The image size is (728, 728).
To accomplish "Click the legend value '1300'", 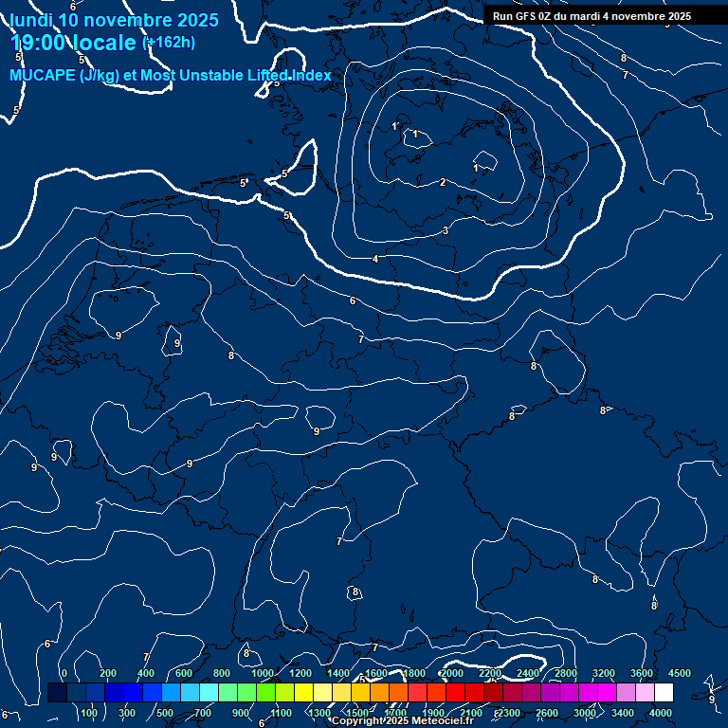I will (x=318, y=713).
